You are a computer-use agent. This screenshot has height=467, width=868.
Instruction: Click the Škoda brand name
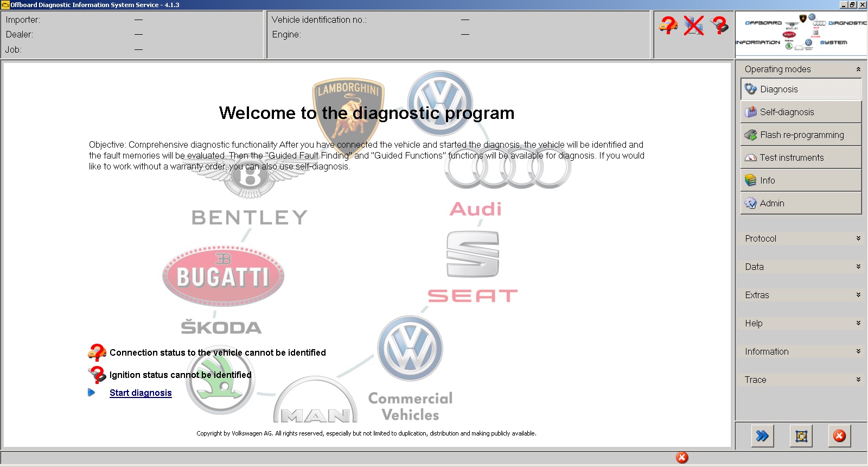[221, 327]
